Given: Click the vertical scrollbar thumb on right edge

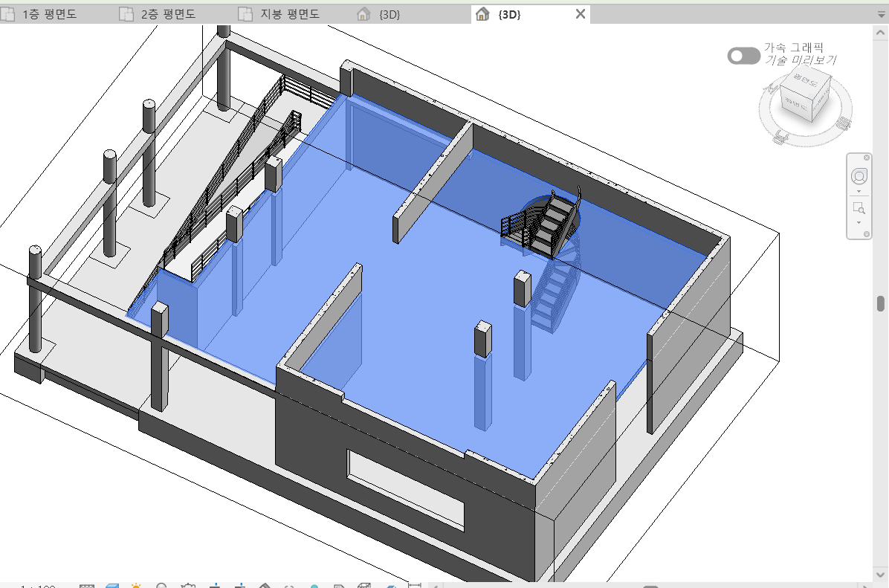Looking at the screenshot, I should tap(881, 303).
